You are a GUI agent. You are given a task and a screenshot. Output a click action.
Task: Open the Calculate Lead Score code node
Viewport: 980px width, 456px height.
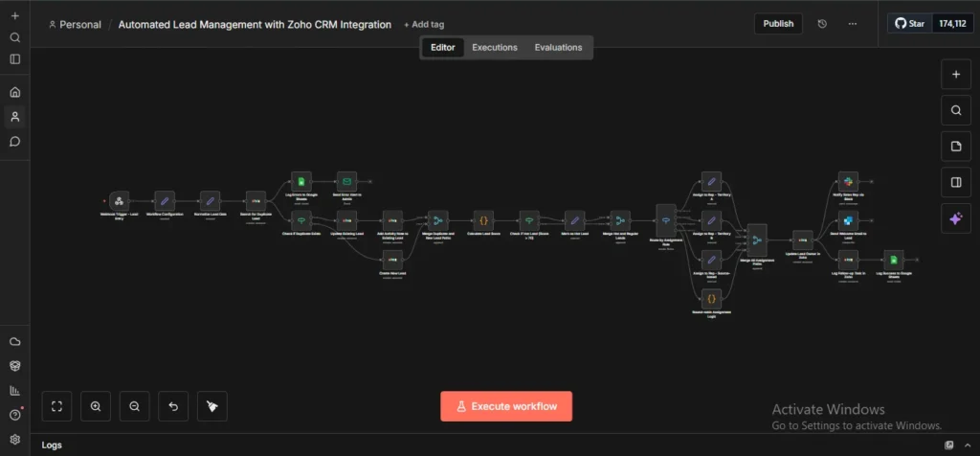483,220
